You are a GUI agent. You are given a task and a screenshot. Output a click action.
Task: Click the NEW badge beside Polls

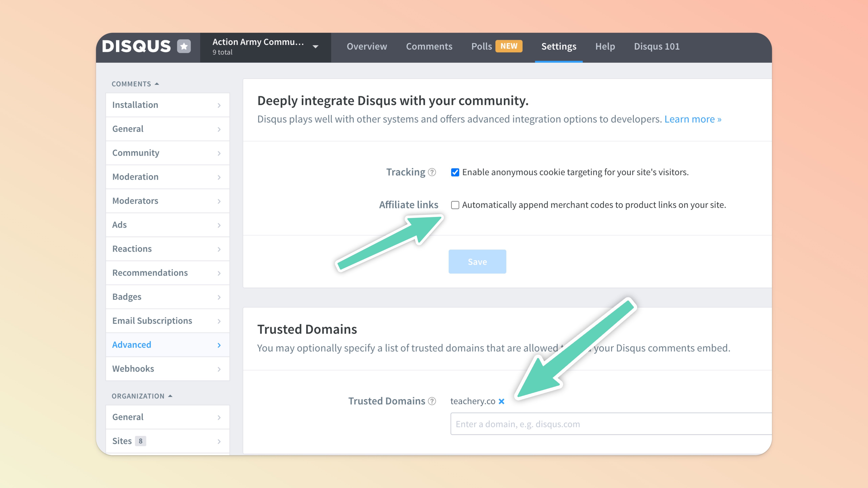point(508,46)
